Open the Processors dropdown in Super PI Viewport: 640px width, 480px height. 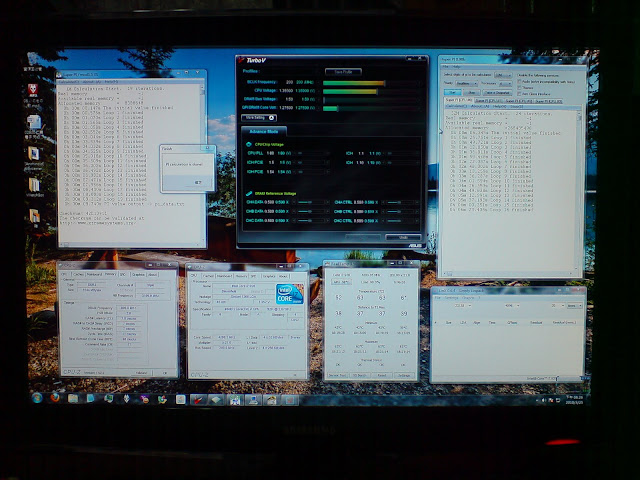pyautogui.click(x=505, y=83)
